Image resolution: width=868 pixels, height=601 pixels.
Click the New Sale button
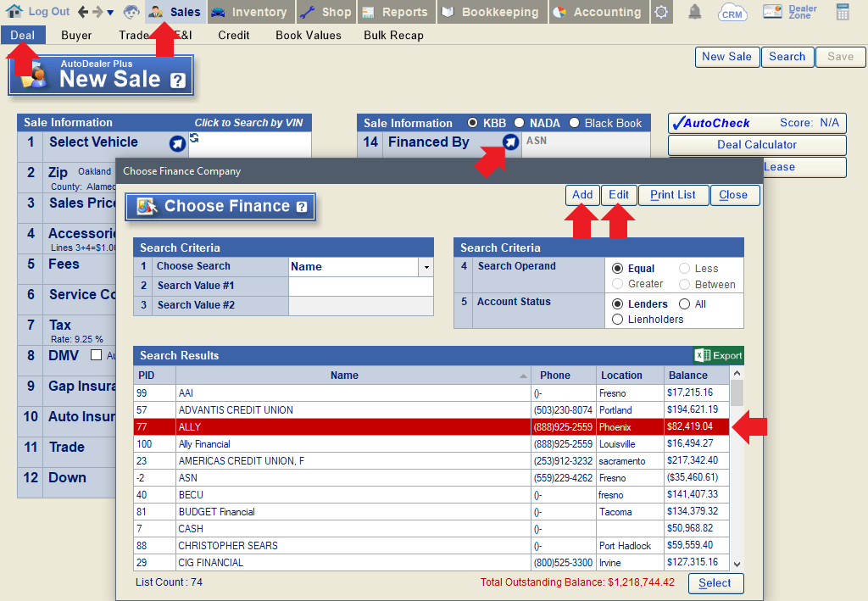tap(726, 57)
